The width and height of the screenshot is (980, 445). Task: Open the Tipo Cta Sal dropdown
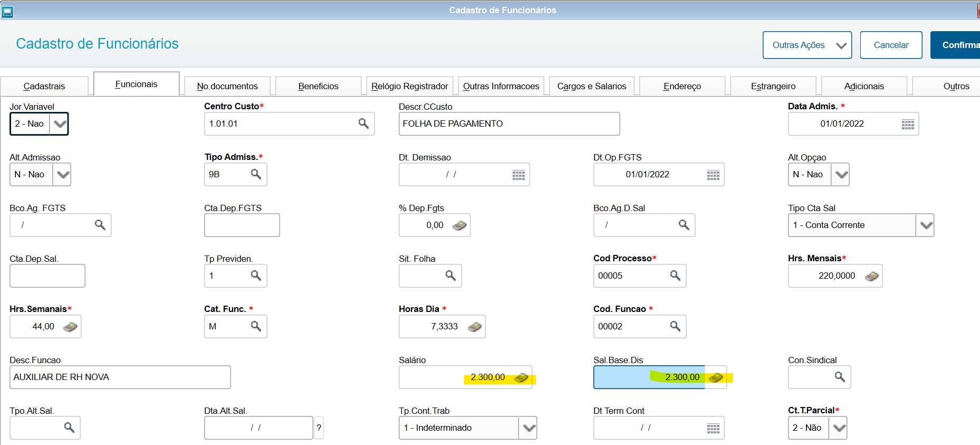coord(926,225)
